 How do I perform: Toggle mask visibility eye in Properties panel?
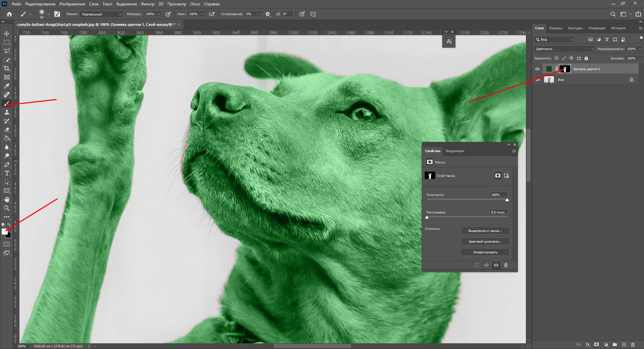click(x=496, y=265)
